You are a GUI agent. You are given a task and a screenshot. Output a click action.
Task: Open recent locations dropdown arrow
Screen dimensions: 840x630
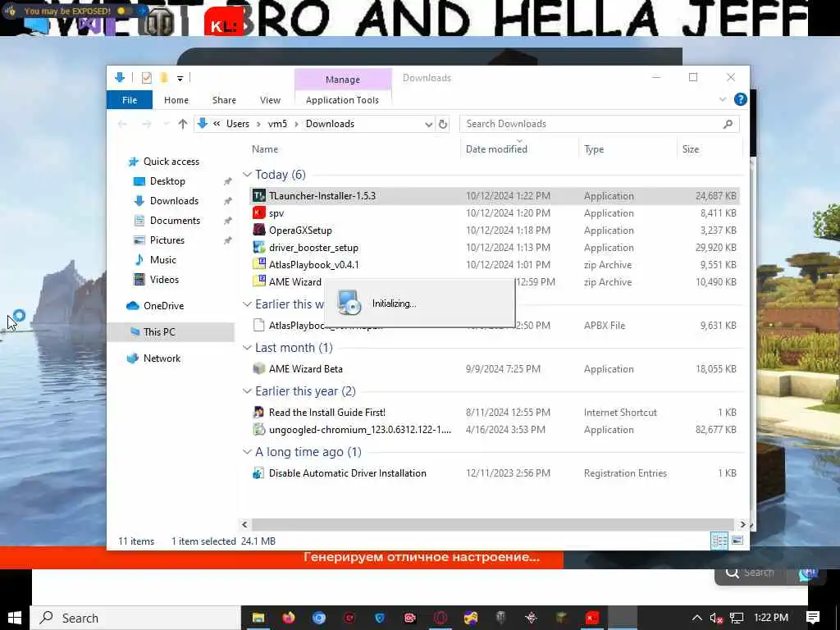166,124
